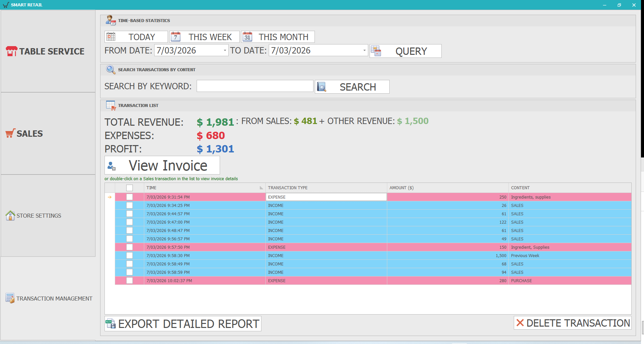Select the Sales shopping cart icon

(x=9, y=133)
